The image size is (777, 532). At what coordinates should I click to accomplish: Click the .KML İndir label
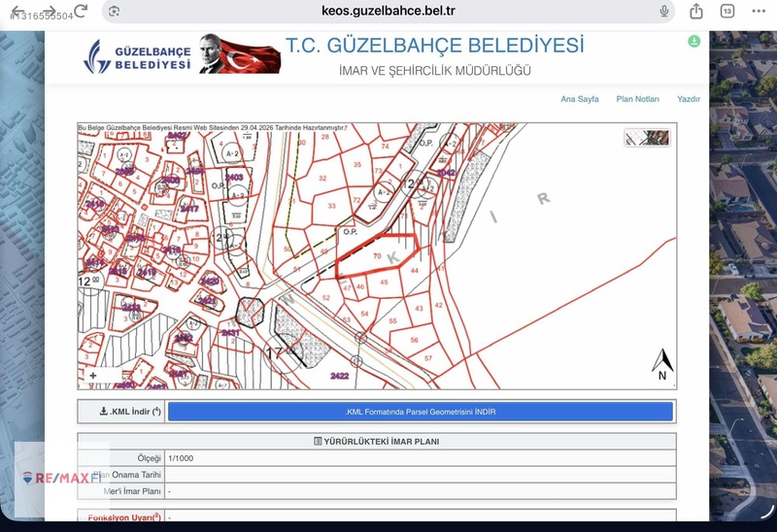(130, 412)
